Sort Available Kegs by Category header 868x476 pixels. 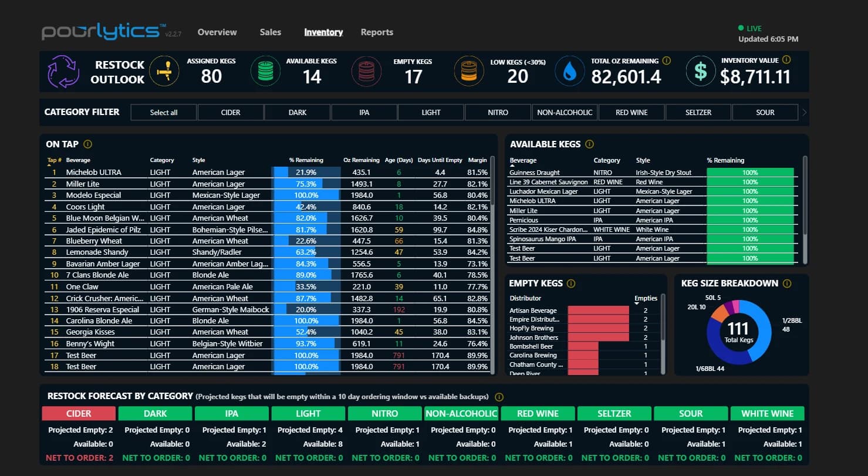pos(607,160)
